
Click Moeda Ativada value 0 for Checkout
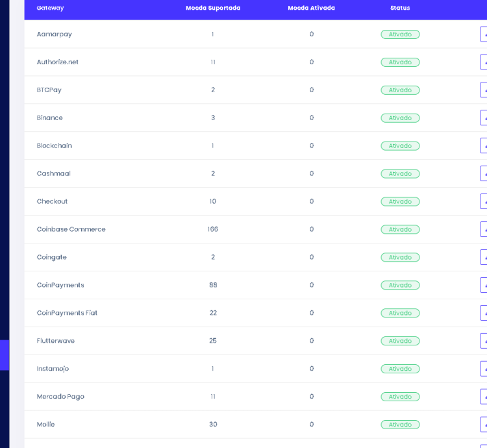click(312, 201)
